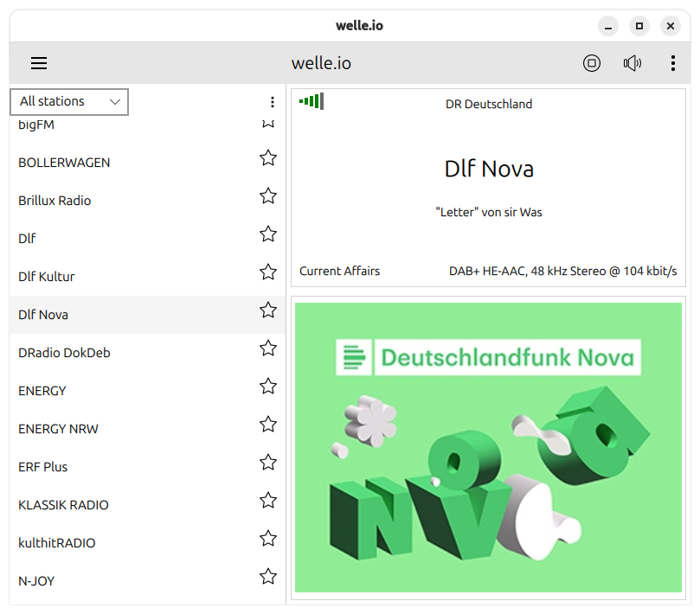Mark Dlf Nova as favorite
The height and width of the screenshot is (614, 700).
[268, 310]
